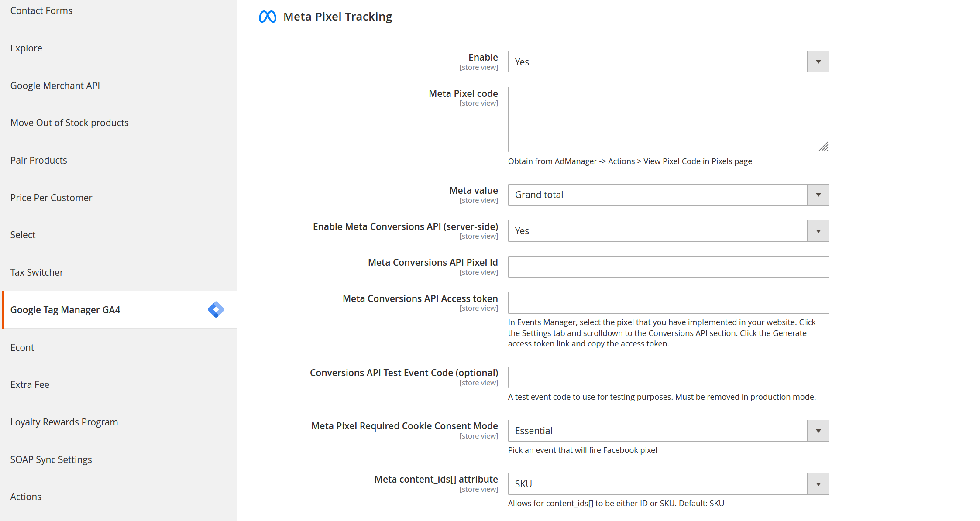Click the Meta Pixel code field label
The width and height of the screenshot is (980, 521).
pos(463,93)
